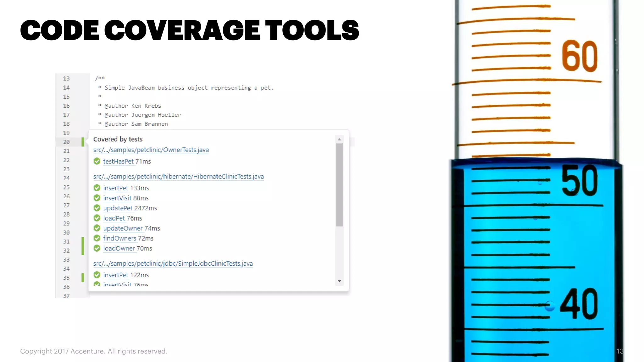The height and width of the screenshot is (362, 644).
Task: Open the testHasPet test link
Action: click(x=118, y=162)
